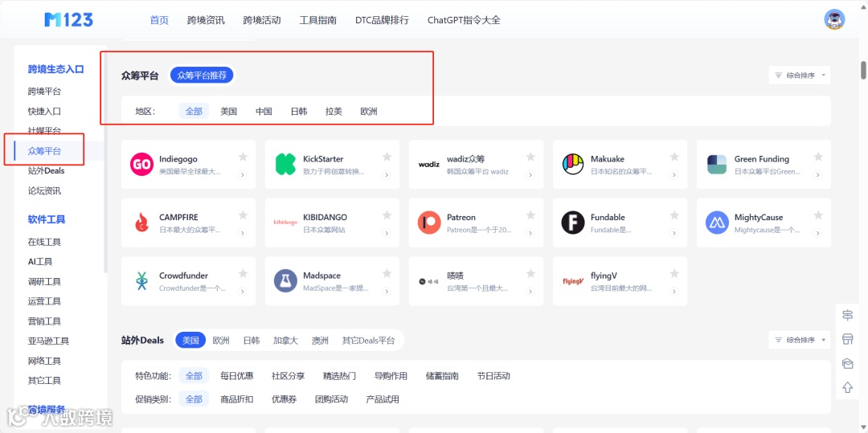Filter 地区 by 欧洲
Screen dimensions: 868x433
(x=369, y=111)
